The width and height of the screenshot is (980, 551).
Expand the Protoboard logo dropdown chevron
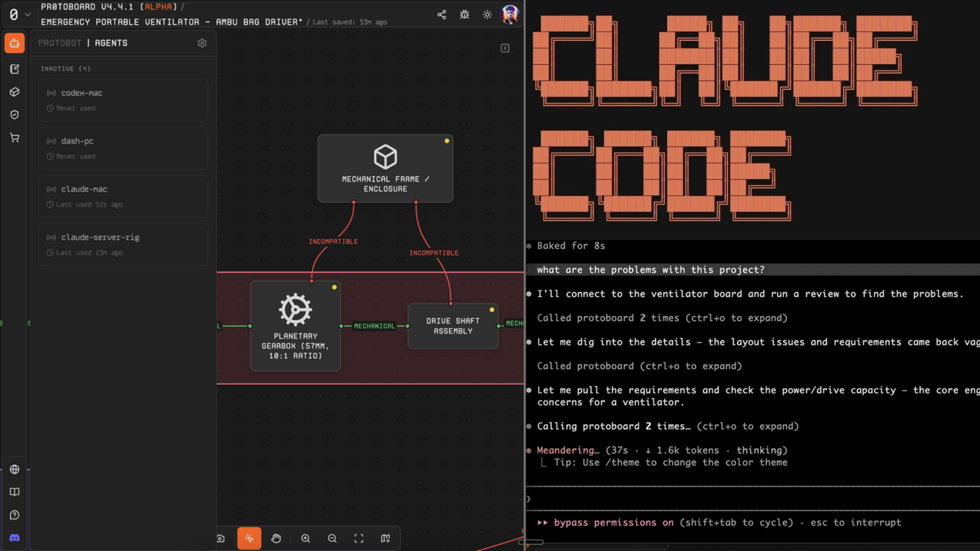[28, 14]
